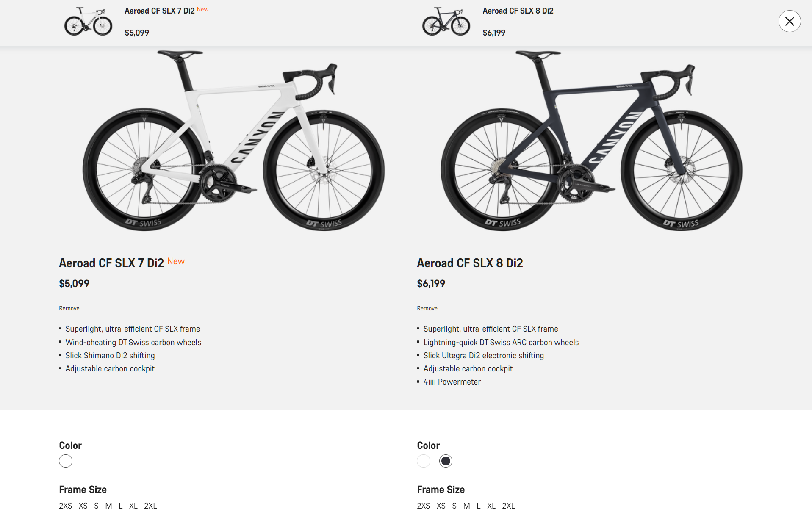The image size is (812, 523).
Task: Choose frame size L for SLX 8 Di2
Action: click(x=479, y=506)
